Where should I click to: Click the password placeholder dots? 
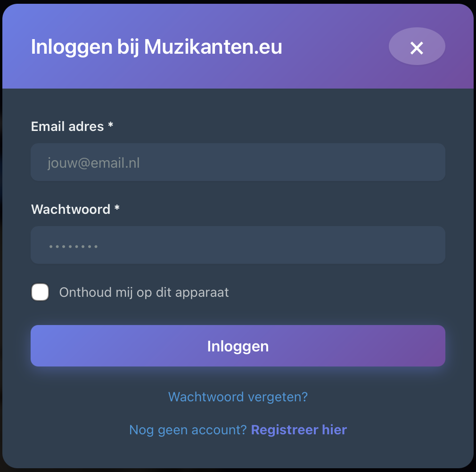coord(73,246)
